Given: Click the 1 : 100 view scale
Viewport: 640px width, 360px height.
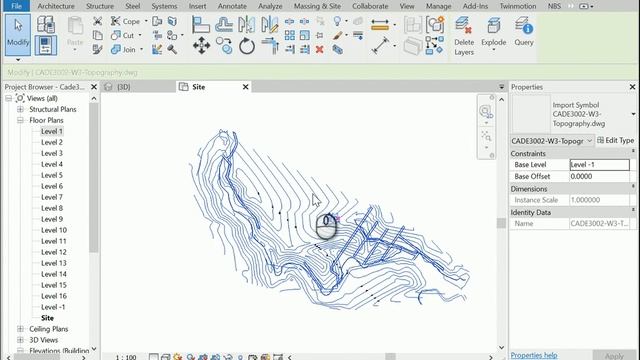Looking at the screenshot, I should click(126, 357).
